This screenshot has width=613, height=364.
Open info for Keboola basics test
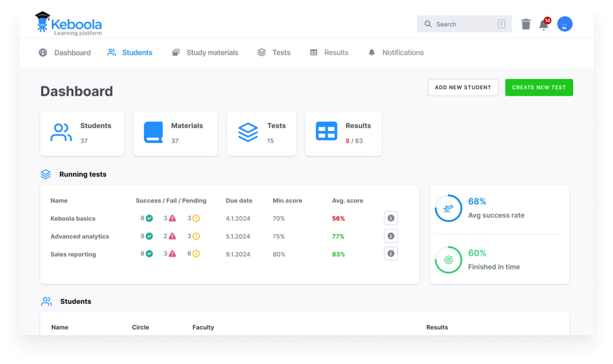pyautogui.click(x=391, y=218)
